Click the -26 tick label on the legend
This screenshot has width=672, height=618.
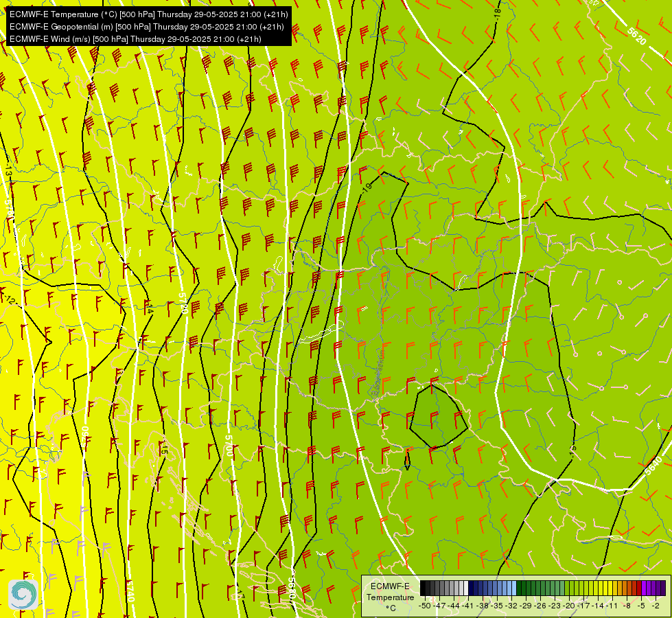tap(540, 606)
